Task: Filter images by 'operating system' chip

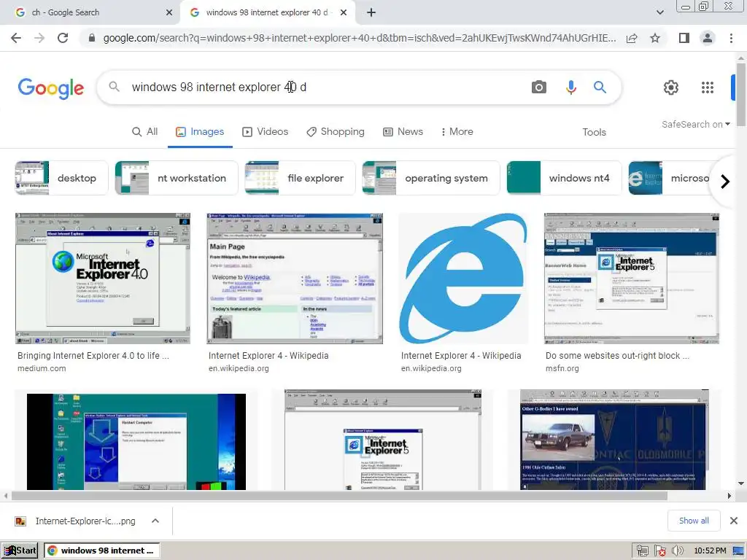Action: pos(430,178)
